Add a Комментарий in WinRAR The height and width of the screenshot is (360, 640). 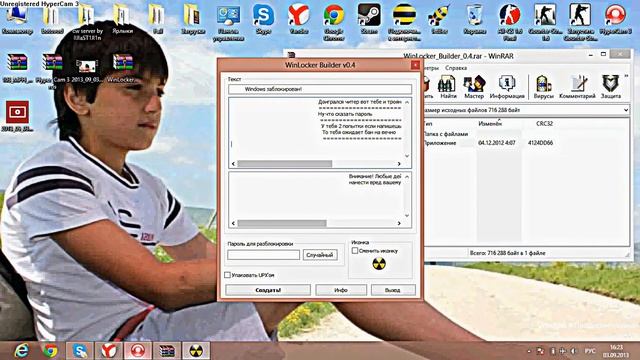pos(577,87)
